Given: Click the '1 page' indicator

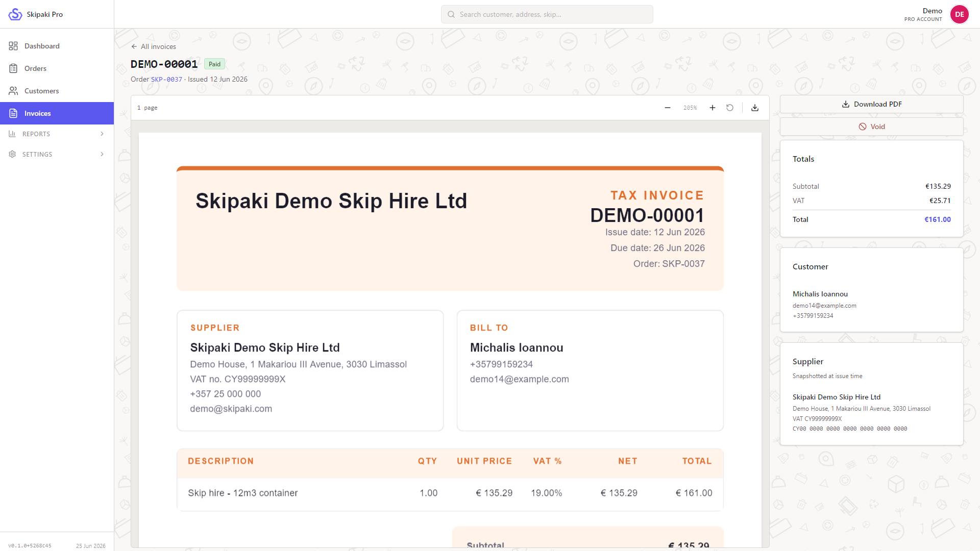Looking at the screenshot, I should click(x=148, y=108).
